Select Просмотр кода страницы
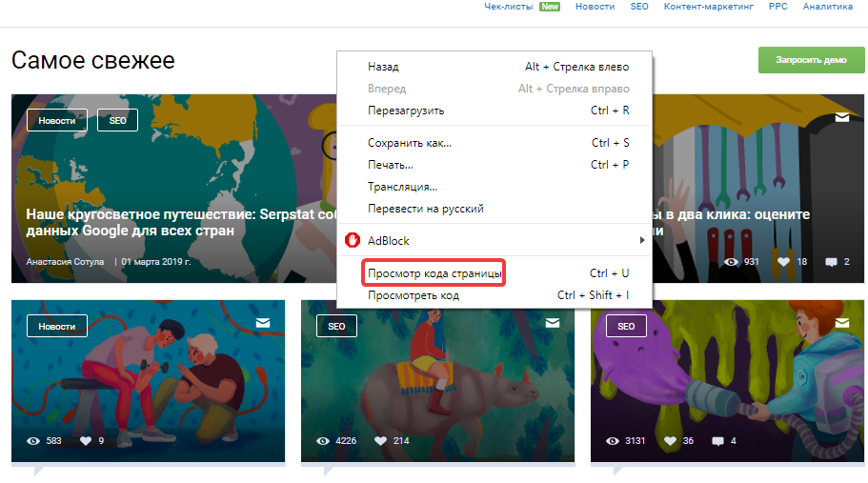868x483 pixels. (495, 272)
